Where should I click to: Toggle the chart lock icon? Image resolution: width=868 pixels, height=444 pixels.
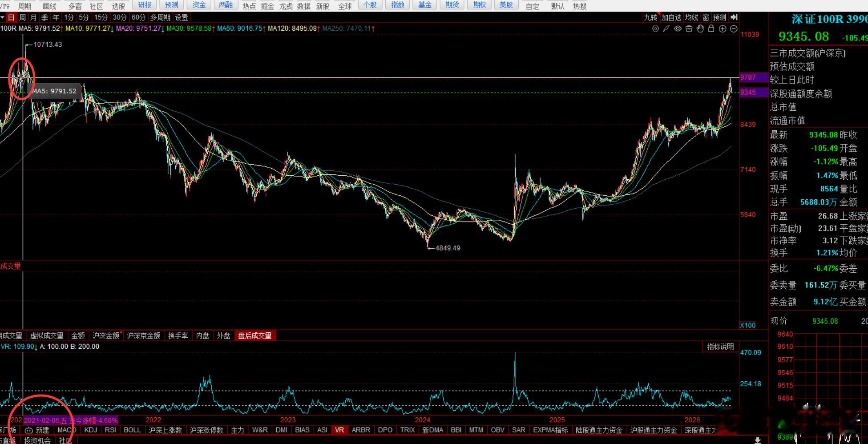[x=711, y=28]
